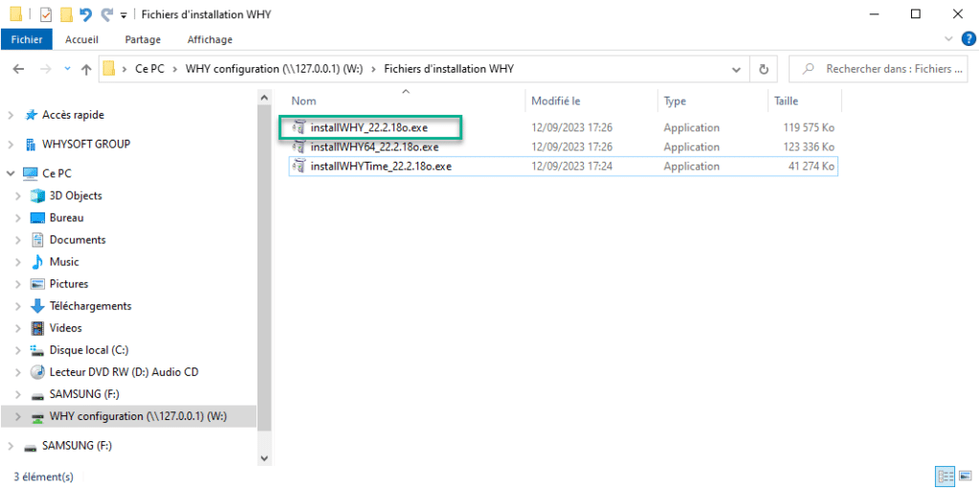Open Disque local (C:) drive
This screenshot has height=488, width=980.
click(x=89, y=350)
